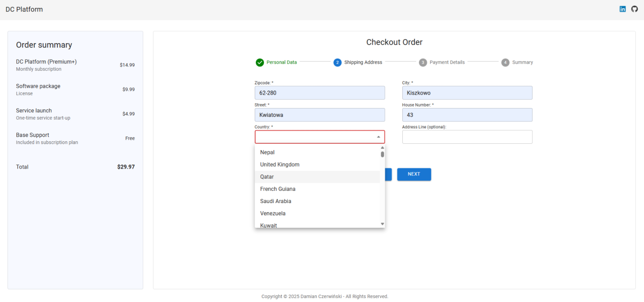Open the GitHub icon link
Screen dimensions: 644x302
coord(635,9)
